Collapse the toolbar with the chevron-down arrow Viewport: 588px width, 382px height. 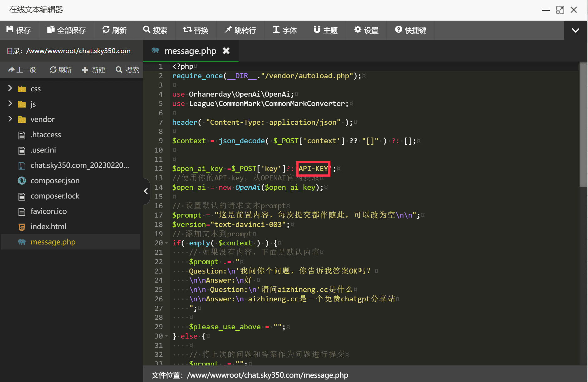[575, 30]
